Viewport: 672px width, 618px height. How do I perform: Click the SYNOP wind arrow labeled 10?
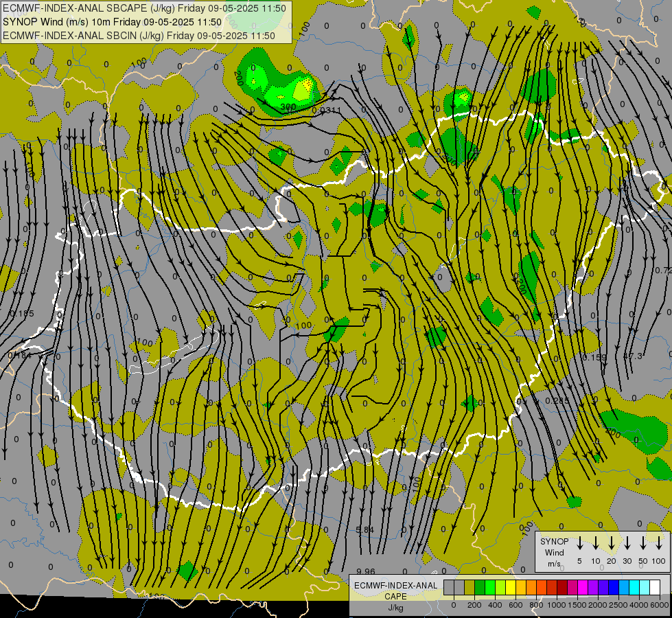click(x=595, y=543)
